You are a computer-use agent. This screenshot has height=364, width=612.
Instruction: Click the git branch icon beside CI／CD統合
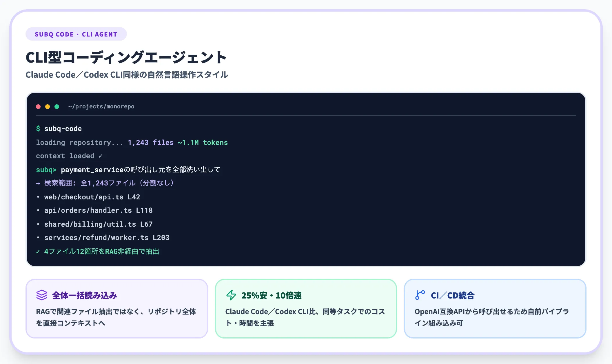pos(420,295)
